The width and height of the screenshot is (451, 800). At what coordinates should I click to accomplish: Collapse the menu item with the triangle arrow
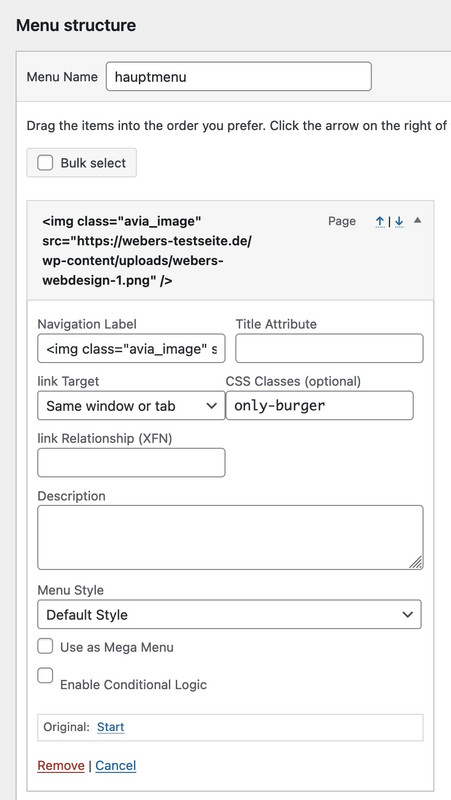click(x=418, y=220)
